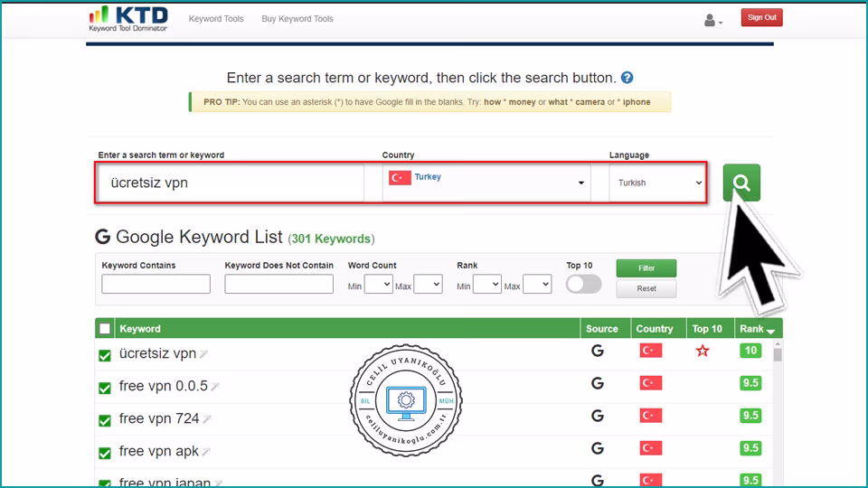Uncheck the free vpn apk checkbox
Viewport: 868px width, 488px height.
tap(105, 453)
